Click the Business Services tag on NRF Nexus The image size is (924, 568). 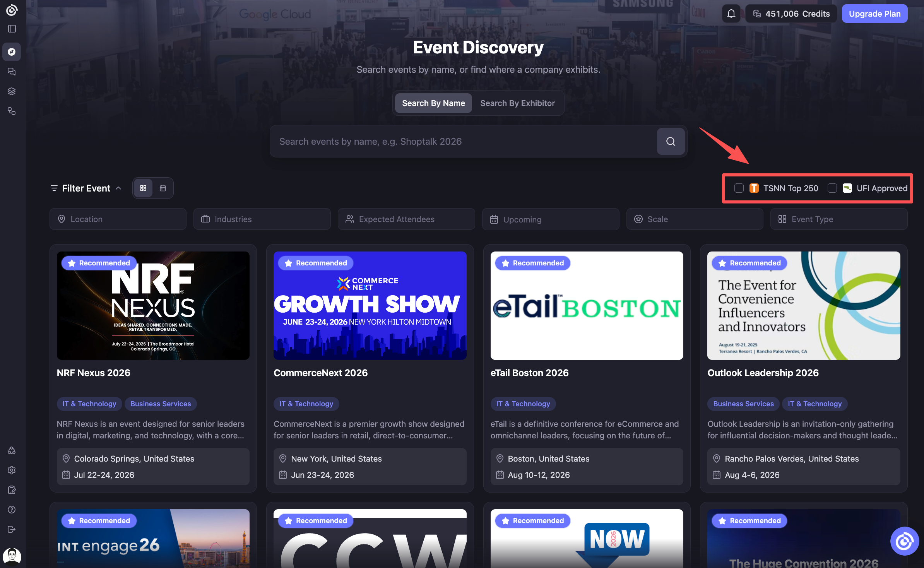pos(161,404)
